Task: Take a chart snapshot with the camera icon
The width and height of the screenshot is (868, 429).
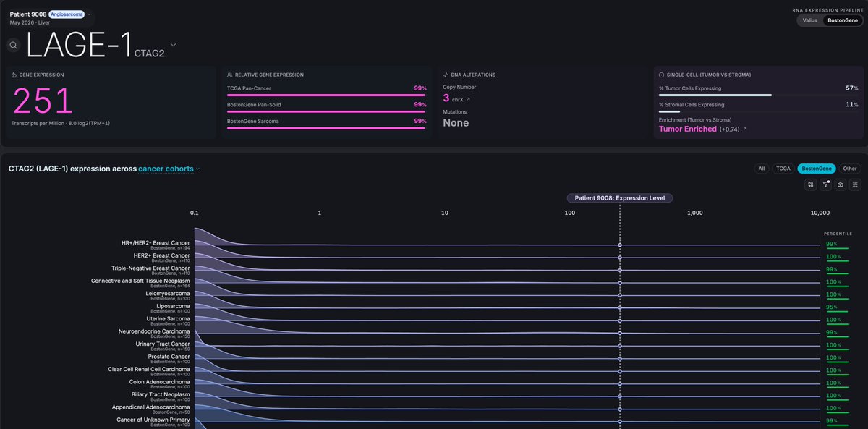Action: tap(841, 184)
